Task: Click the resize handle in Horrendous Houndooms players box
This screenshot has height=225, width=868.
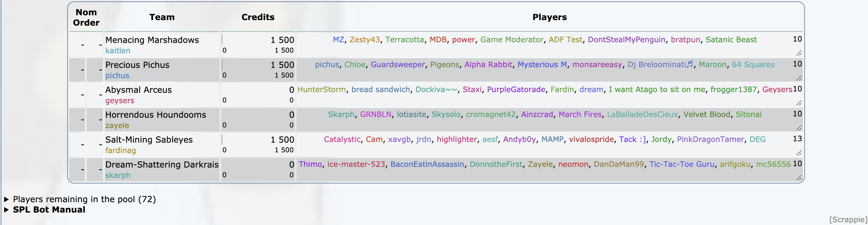Action: click(799, 128)
